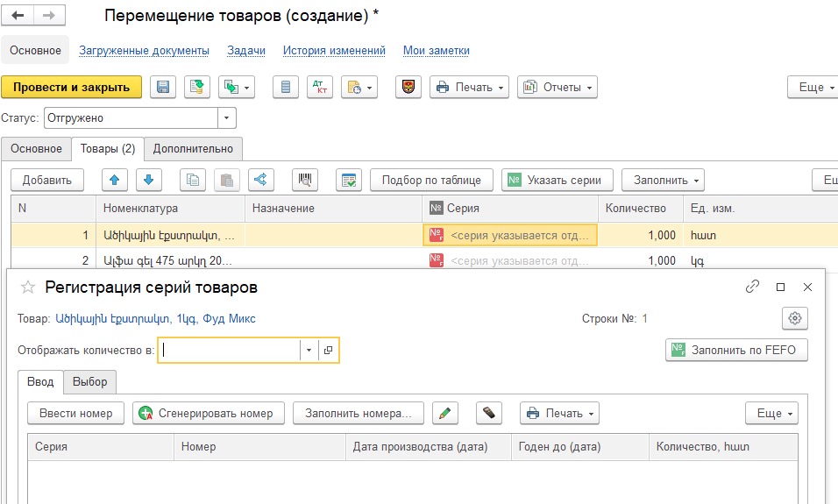Show Дт/Кт accounting entries icon
Viewport: 838px width, 504px height.
click(320, 87)
